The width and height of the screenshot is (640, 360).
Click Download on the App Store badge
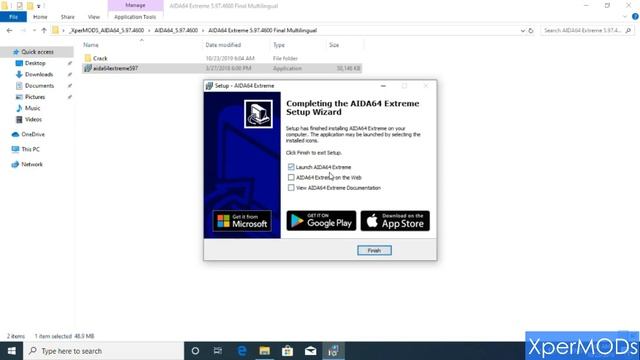tap(395, 221)
